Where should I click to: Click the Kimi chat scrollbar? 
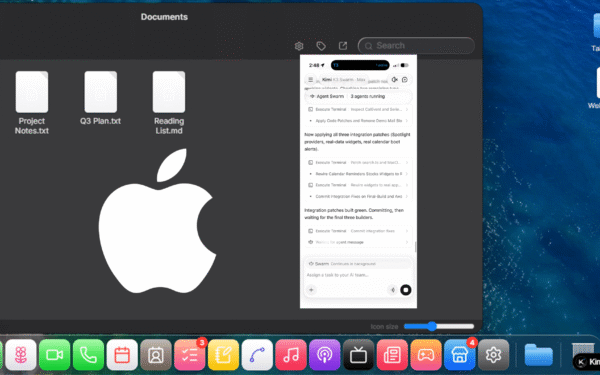[x=415, y=247]
